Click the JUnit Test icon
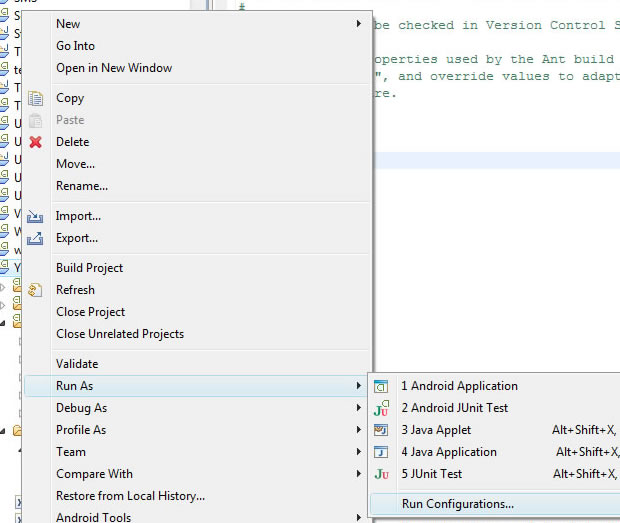Image resolution: width=620 pixels, height=523 pixels. (x=381, y=474)
